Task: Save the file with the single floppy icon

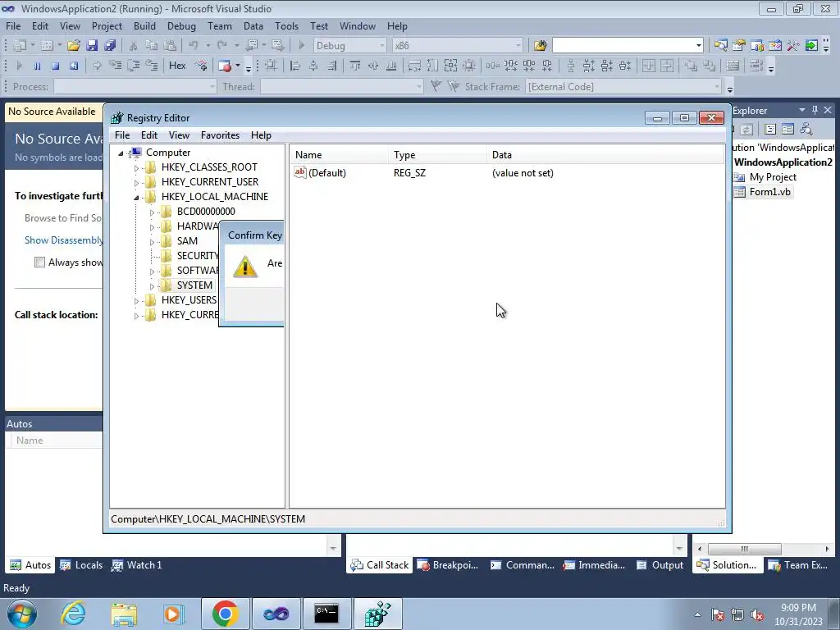Action: [92, 46]
